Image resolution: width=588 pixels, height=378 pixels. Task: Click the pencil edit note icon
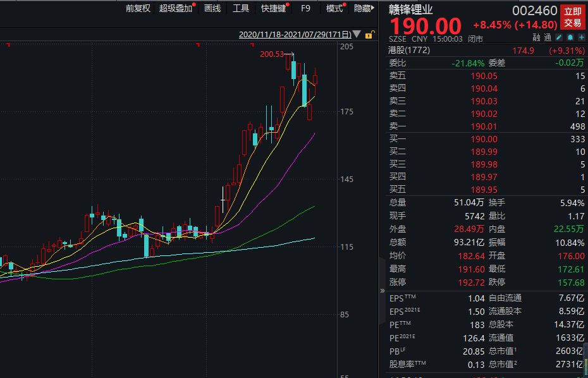coord(558,39)
